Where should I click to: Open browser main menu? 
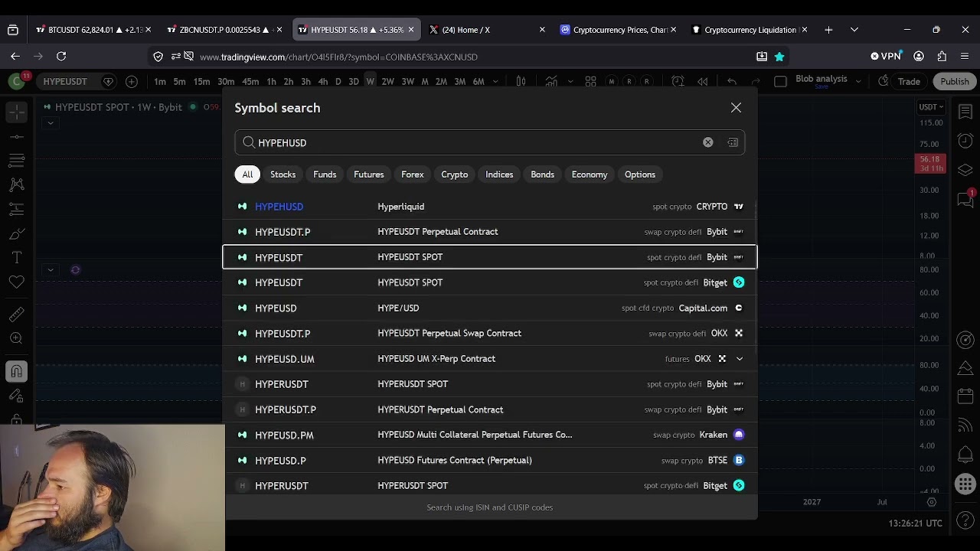click(x=965, y=56)
